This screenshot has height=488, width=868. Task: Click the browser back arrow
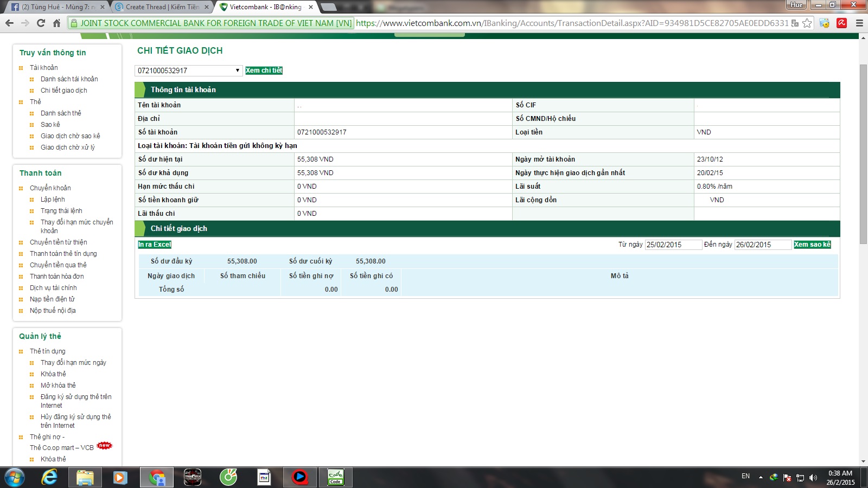pos(9,23)
